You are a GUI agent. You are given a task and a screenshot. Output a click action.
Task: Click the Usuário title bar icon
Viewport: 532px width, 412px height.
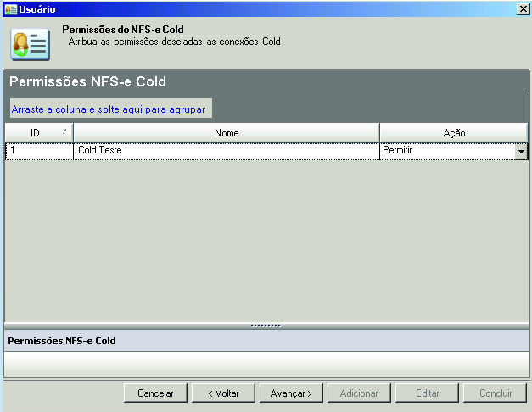10,9
